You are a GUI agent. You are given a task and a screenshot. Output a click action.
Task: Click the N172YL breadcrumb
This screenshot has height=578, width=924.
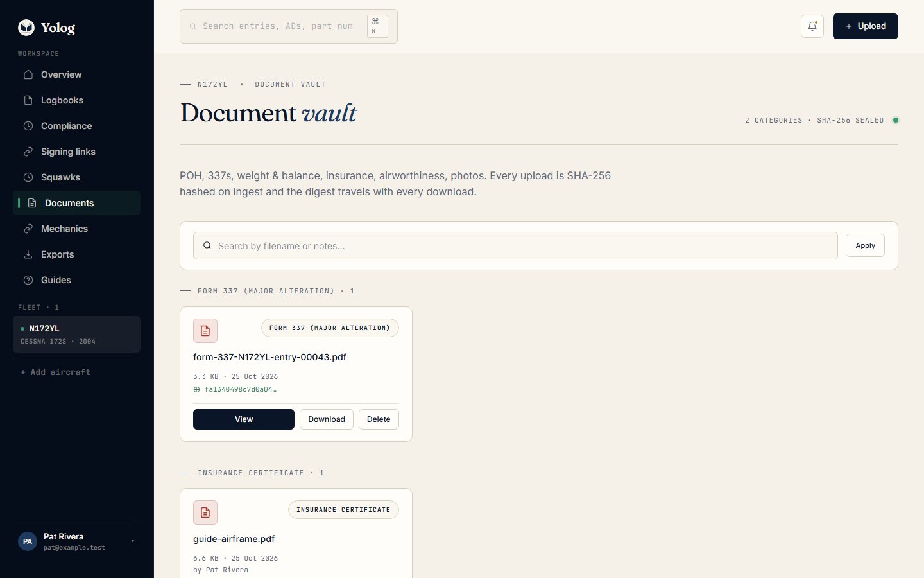212,84
